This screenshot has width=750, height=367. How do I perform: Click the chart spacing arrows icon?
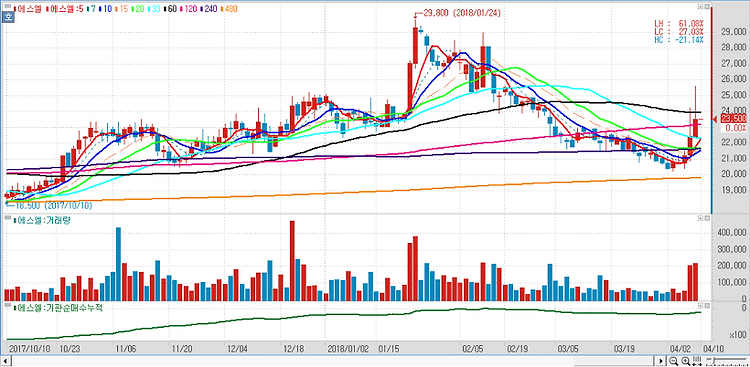tap(697, 361)
